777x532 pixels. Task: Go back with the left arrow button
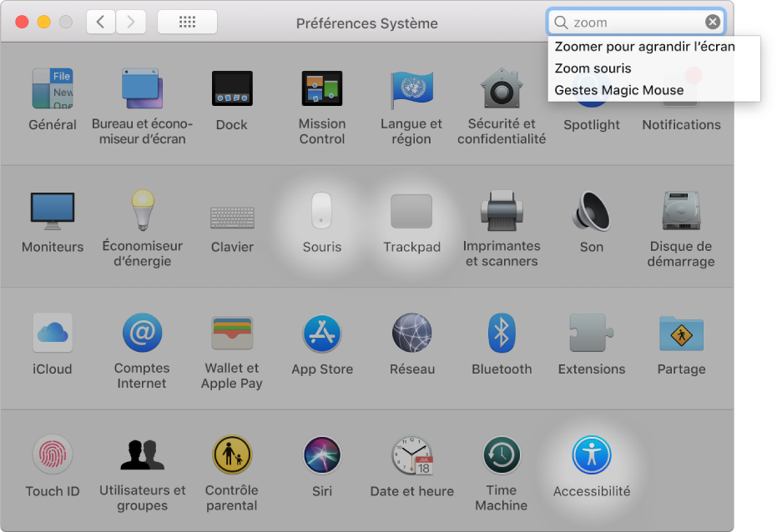(x=101, y=22)
